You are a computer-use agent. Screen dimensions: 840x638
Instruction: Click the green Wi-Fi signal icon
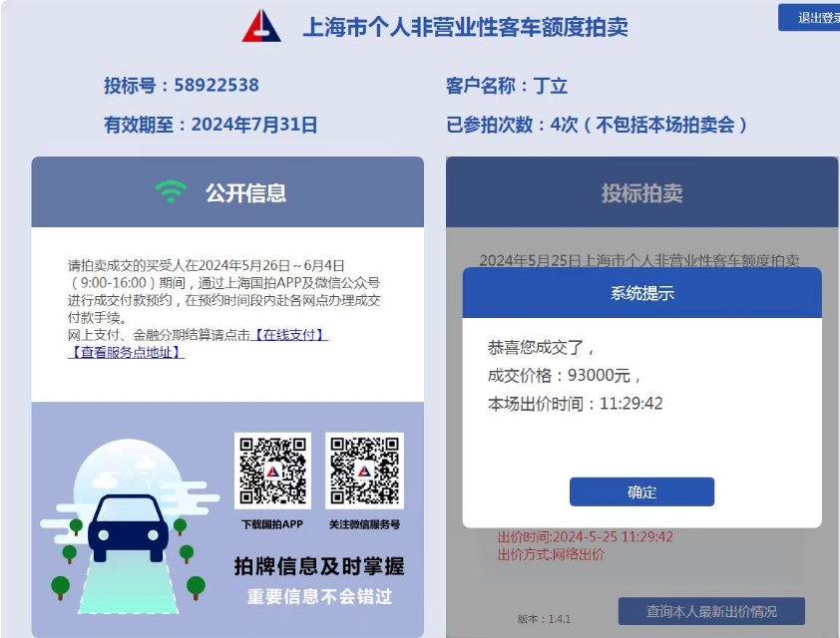(171, 191)
